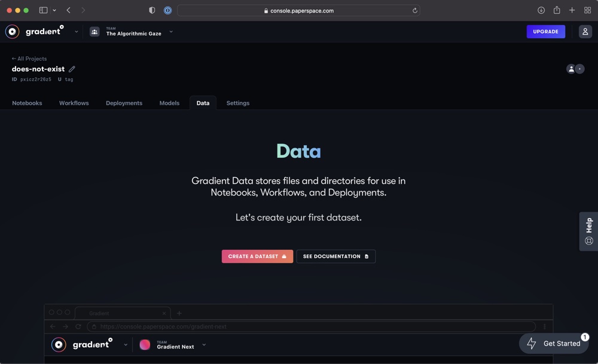Open the Settings tab
Viewport: 598px width, 364px height.
pyautogui.click(x=237, y=103)
